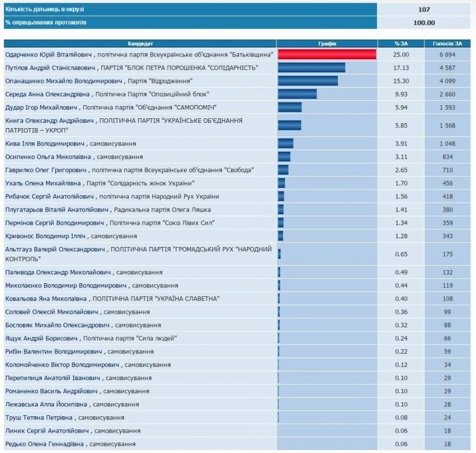Click the 359 votes cell
Image resolution: width=476 pixels, height=453 pixels.
tap(448, 222)
